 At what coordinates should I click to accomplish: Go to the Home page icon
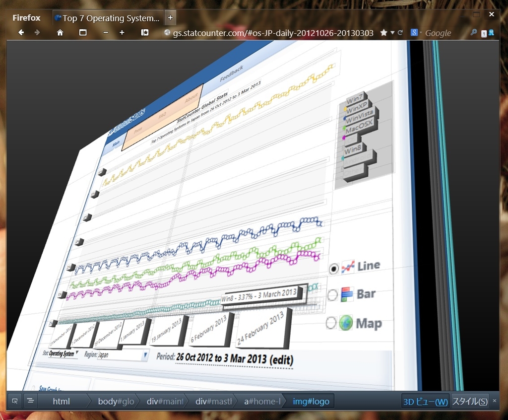point(60,33)
